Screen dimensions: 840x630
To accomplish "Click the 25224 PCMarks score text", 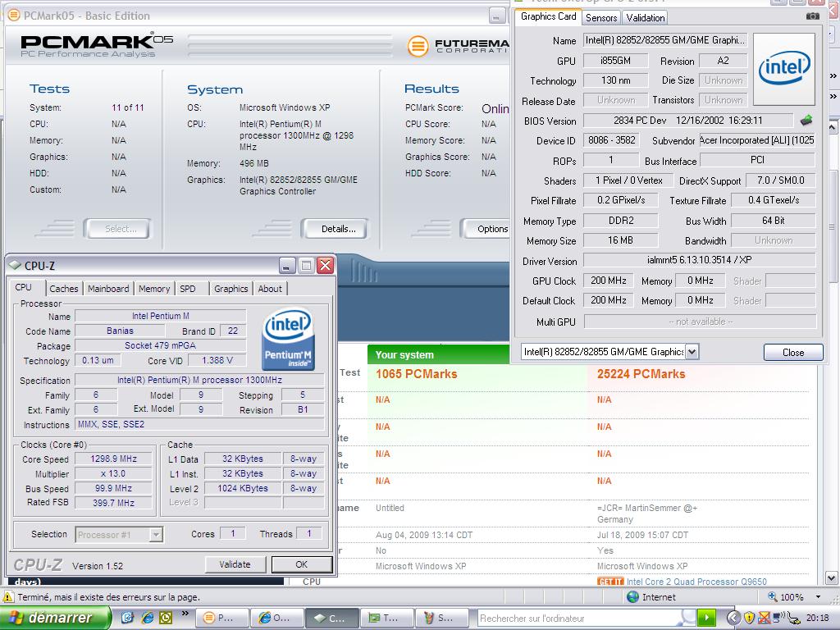I will 641,374.
